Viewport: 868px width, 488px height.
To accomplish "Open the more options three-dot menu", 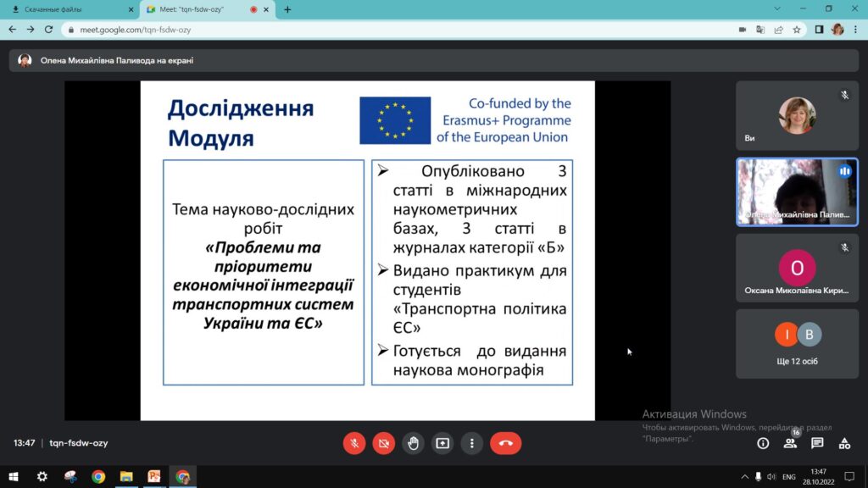I will coord(472,443).
